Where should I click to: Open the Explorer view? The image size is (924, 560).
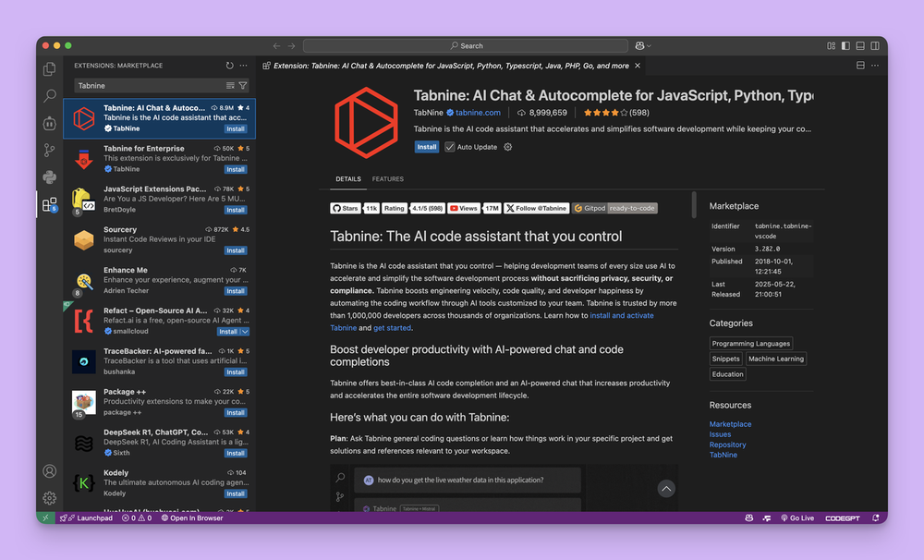(x=50, y=68)
